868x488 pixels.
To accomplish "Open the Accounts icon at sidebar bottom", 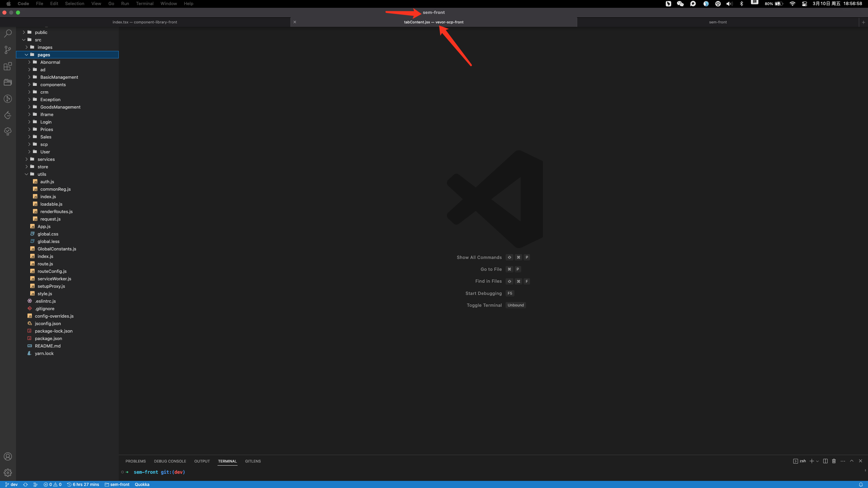I will tap(7, 456).
